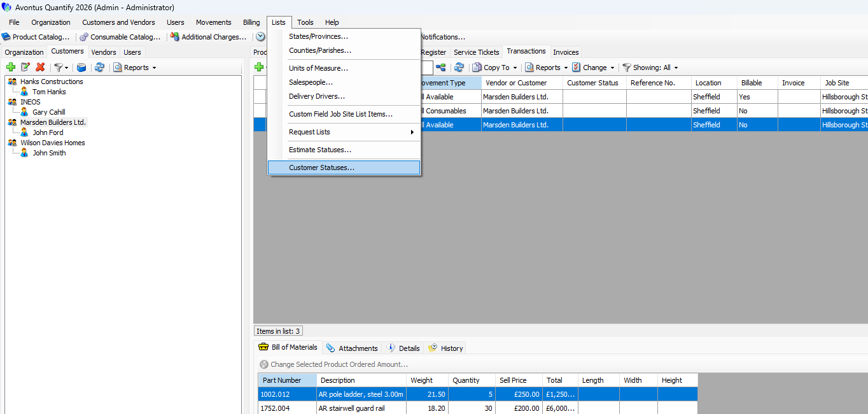
Task: Sort by the Part Number column header
Action: coord(288,380)
